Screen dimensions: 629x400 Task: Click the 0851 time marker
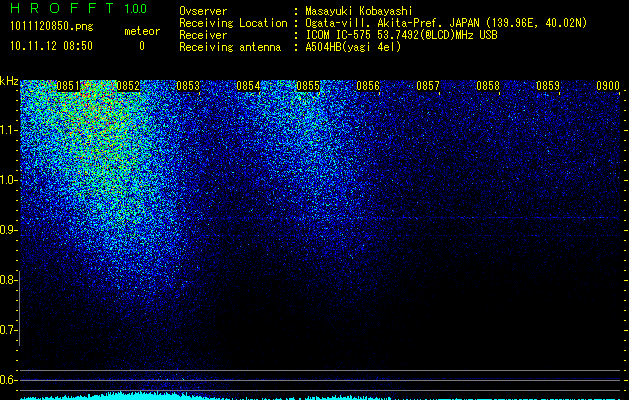pyautogui.click(x=68, y=86)
